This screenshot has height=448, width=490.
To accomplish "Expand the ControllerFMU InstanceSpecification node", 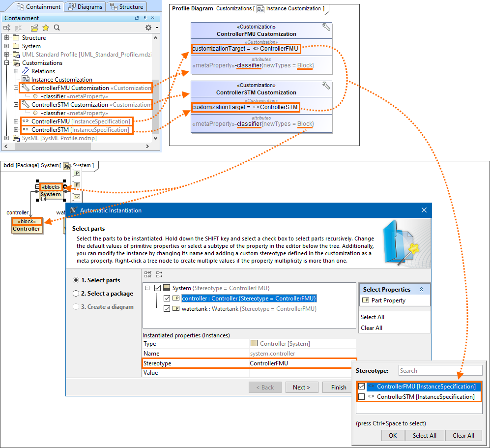I will (16, 121).
